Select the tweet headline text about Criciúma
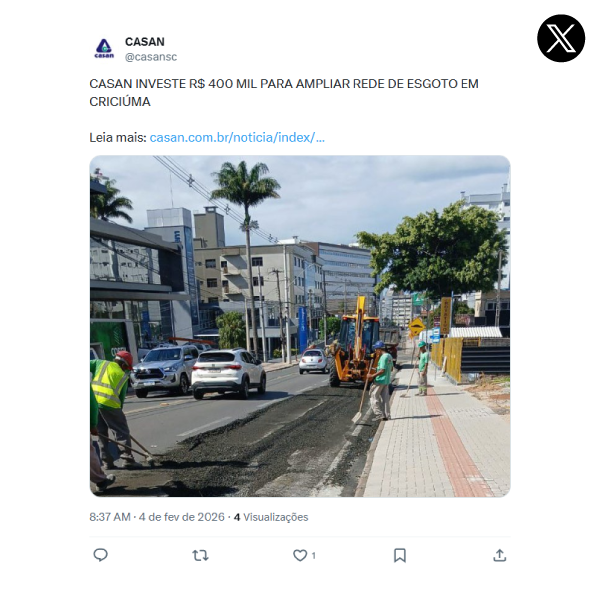 pyautogui.click(x=284, y=93)
